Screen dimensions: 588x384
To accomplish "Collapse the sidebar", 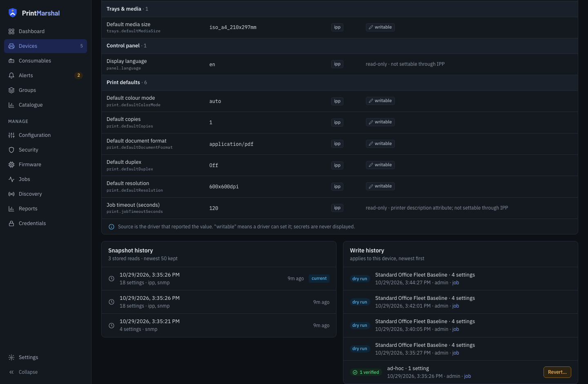I will point(45,372).
